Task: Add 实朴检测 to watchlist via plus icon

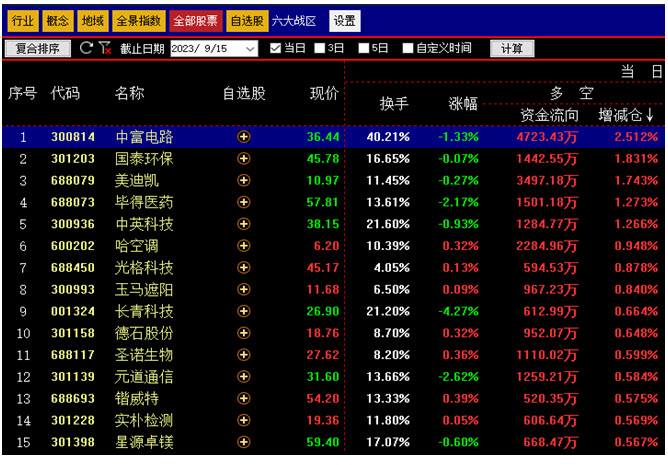Action: 244,420
